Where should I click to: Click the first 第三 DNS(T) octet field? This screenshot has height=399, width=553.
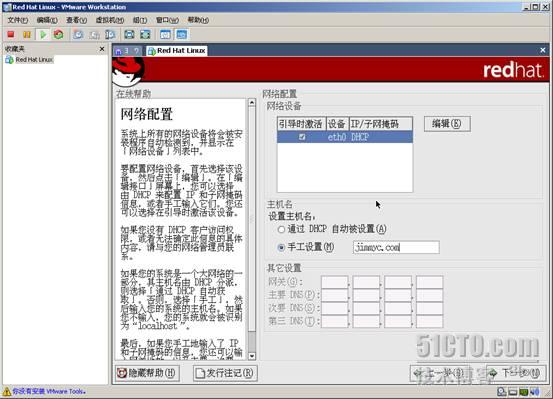point(335,321)
